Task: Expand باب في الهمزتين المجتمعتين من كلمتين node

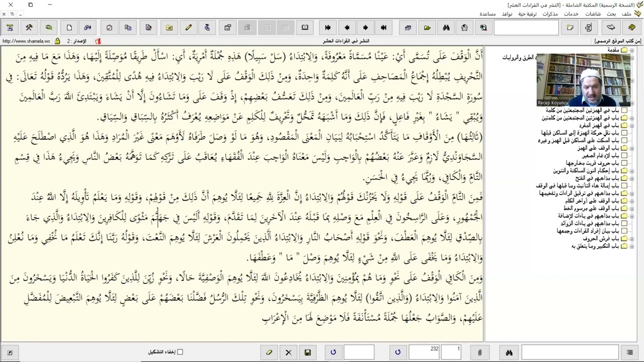Action: (x=632, y=118)
